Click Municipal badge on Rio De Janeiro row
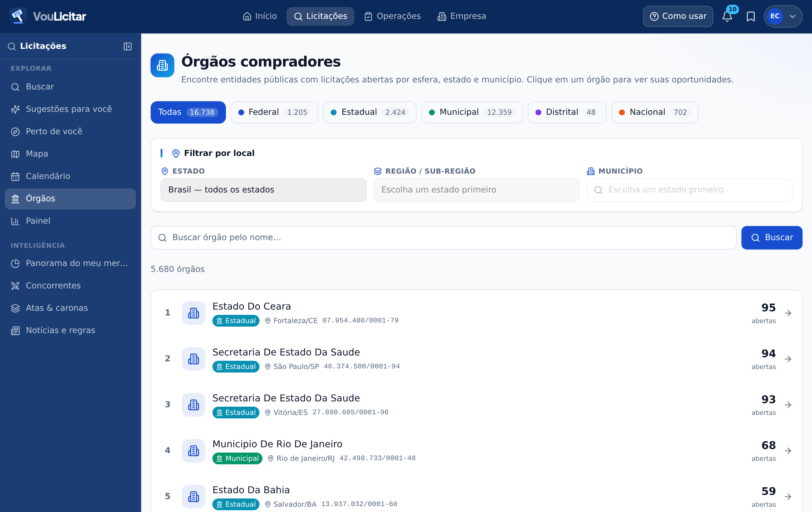Image resolution: width=812 pixels, height=512 pixels. click(x=237, y=458)
